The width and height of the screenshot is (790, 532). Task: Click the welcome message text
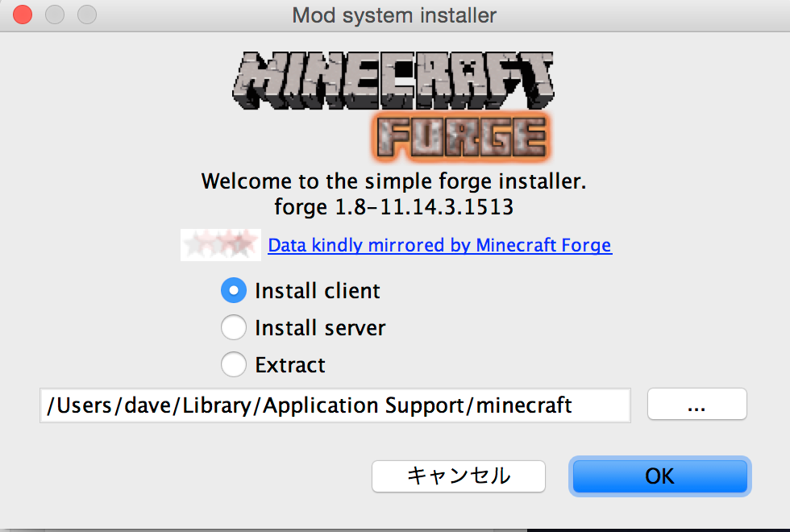pyautogui.click(x=394, y=181)
